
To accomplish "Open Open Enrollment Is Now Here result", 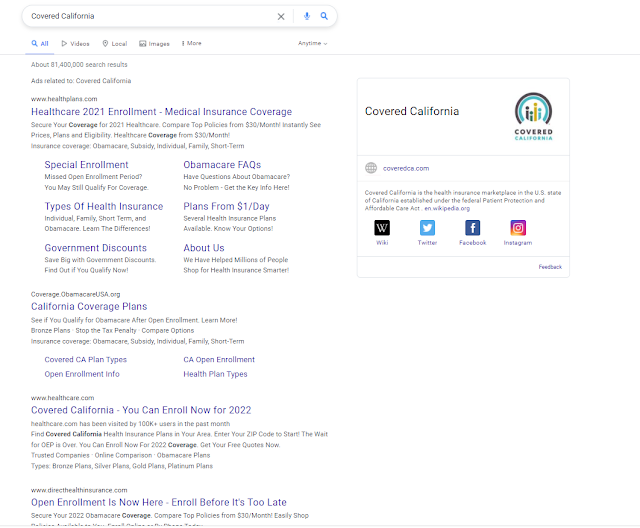I will coord(159,502).
